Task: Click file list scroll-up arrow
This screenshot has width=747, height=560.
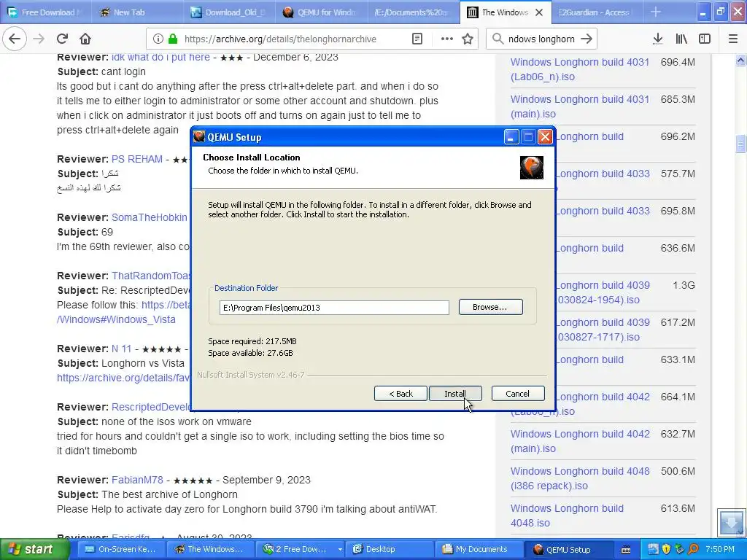Action: click(740, 61)
